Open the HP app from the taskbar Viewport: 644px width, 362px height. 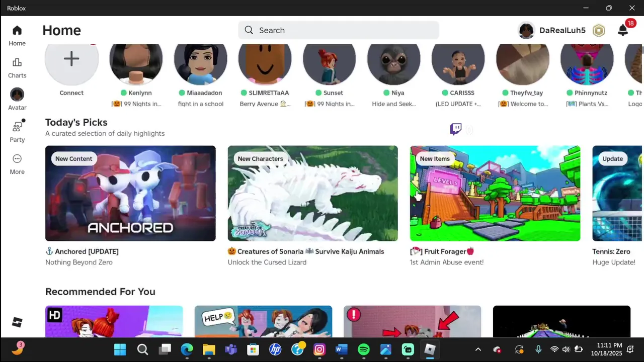[275, 349]
